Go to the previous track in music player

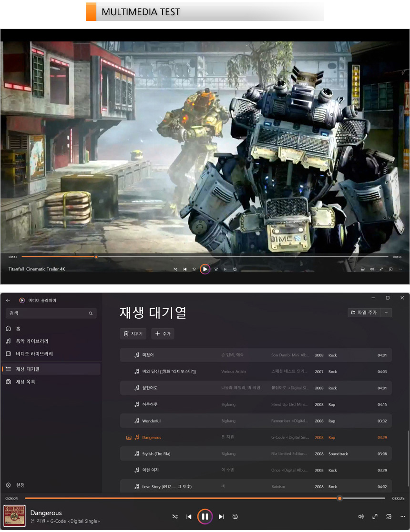(189, 516)
